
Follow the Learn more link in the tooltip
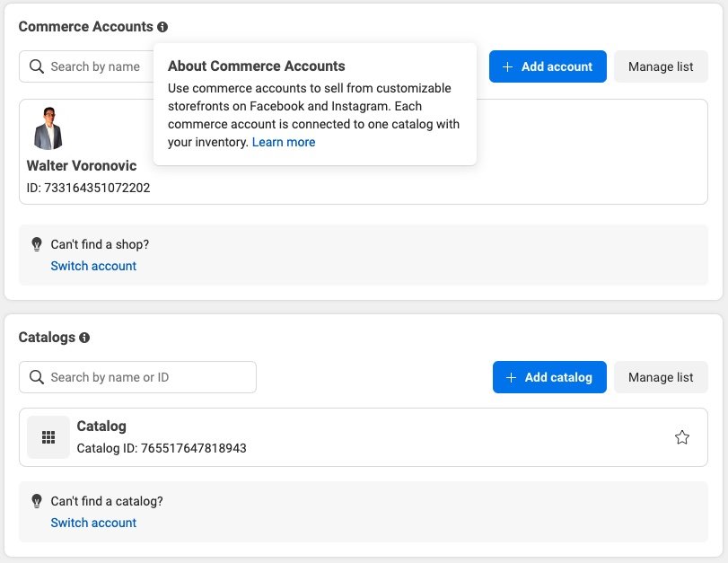click(284, 142)
